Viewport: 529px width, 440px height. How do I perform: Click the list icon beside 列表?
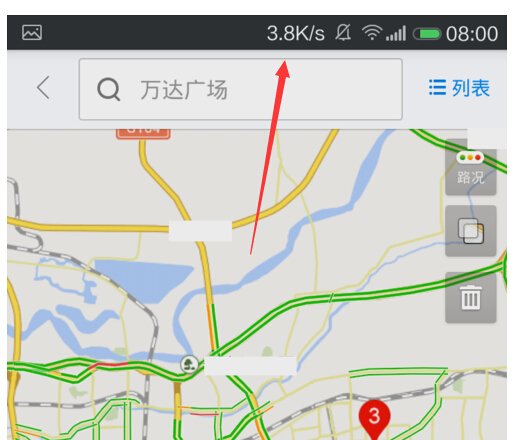(437, 87)
